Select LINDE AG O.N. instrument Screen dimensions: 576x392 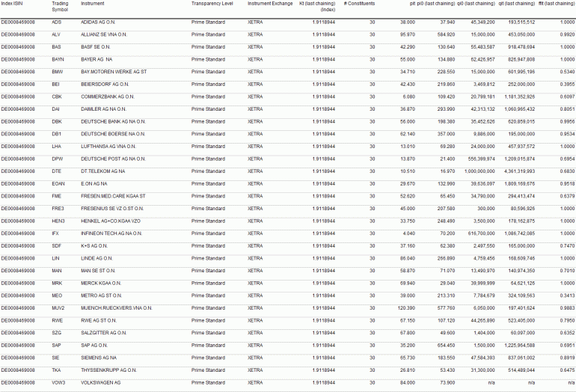(x=96, y=259)
